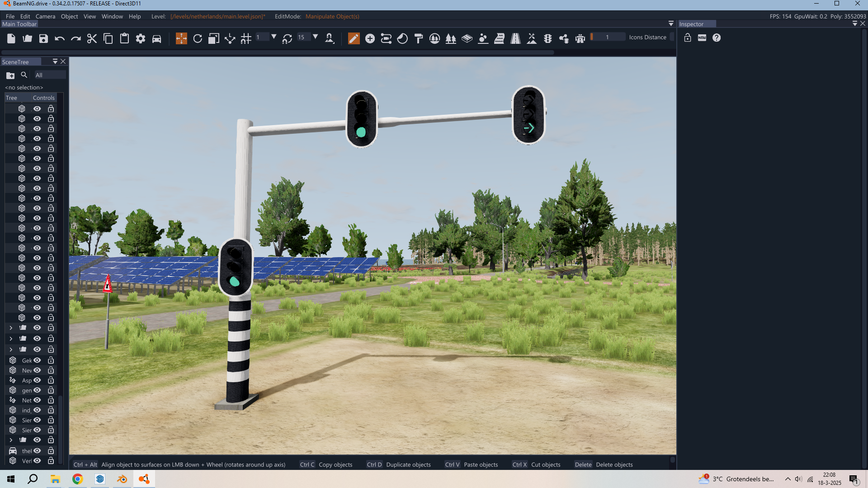
Task: Open the Window menu
Action: [x=112, y=16]
